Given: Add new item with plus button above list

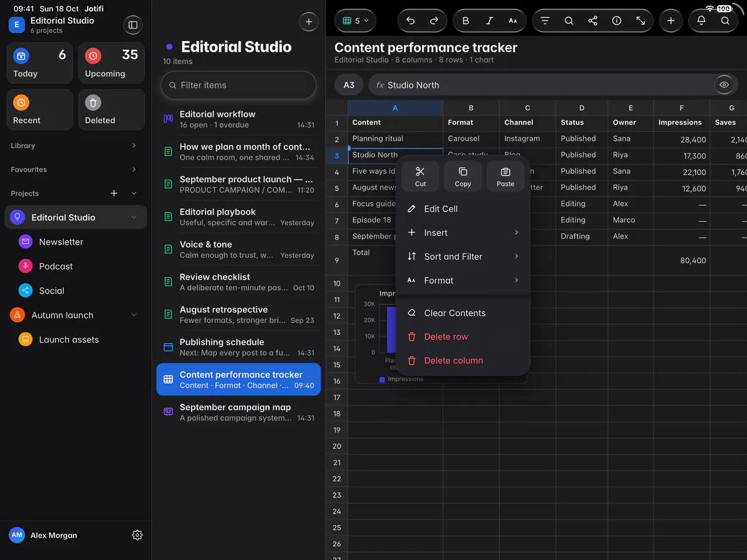Looking at the screenshot, I should [x=309, y=22].
